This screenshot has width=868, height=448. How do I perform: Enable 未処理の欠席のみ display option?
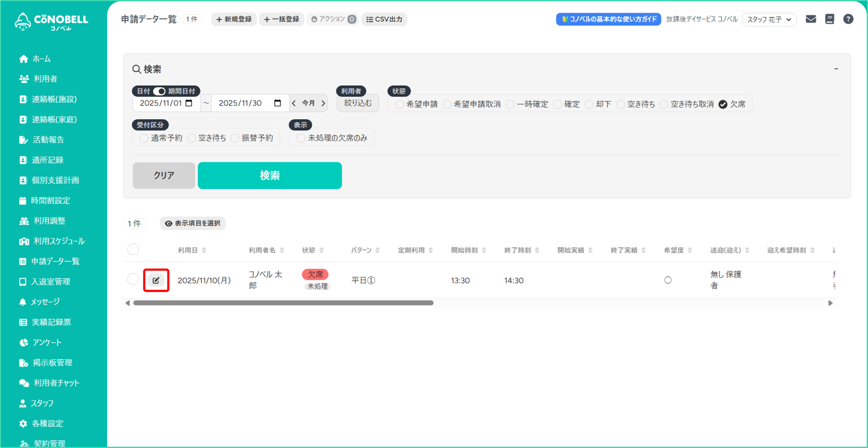[301, 138]
